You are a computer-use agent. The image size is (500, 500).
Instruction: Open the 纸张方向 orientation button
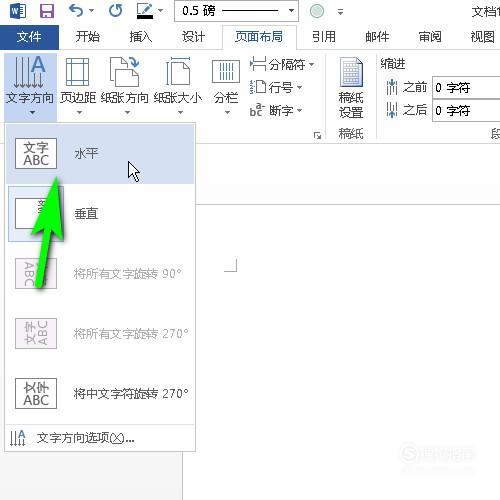pos(125,87)
